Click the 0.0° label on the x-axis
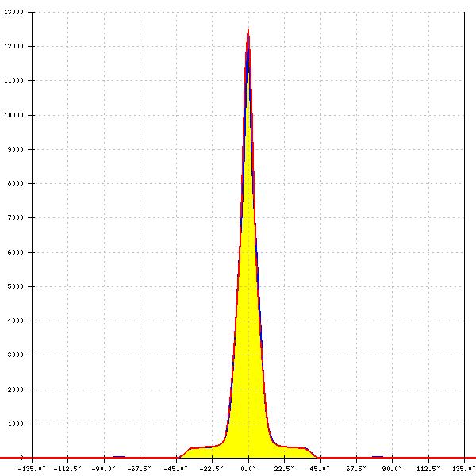The width and height of the screenshot is (476, 476). (248, 468)
